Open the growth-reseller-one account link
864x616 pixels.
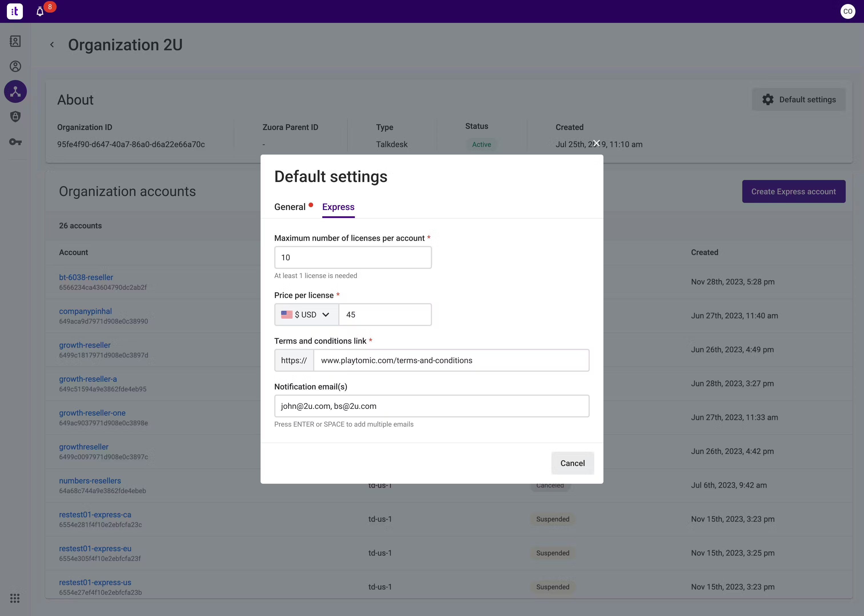tap(92, 413)
